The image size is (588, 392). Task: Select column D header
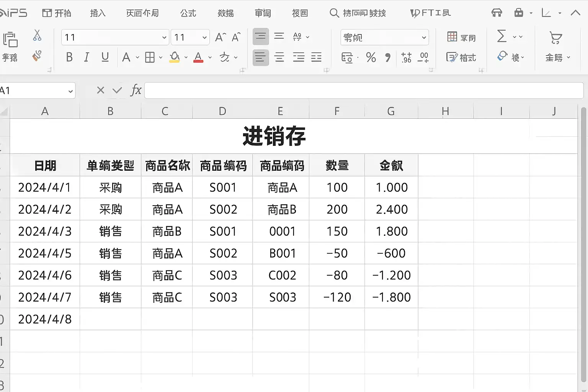click(222, 111)
